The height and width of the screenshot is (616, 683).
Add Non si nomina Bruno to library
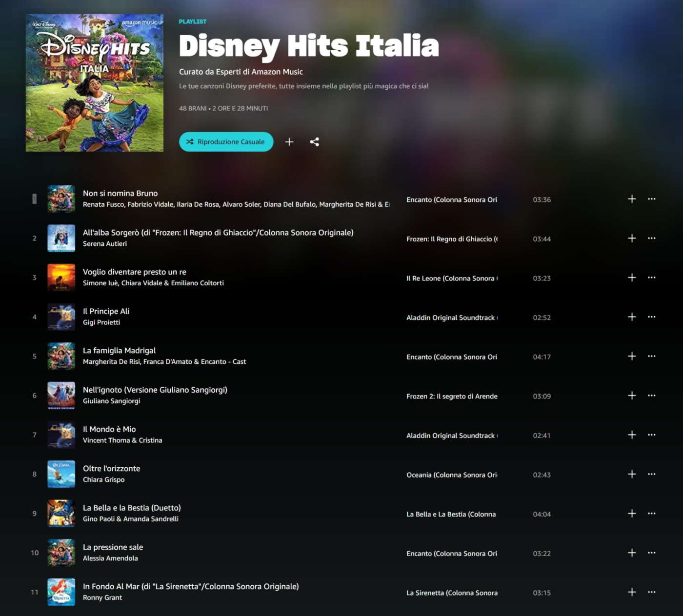[x=632, y=199]
